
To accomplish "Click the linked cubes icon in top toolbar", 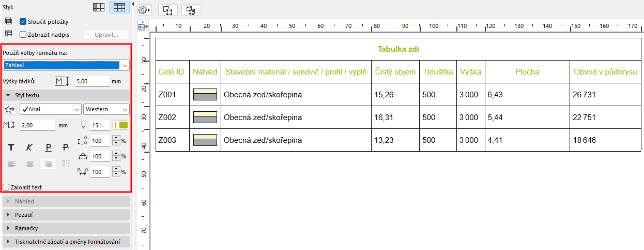I will point(191,10).
